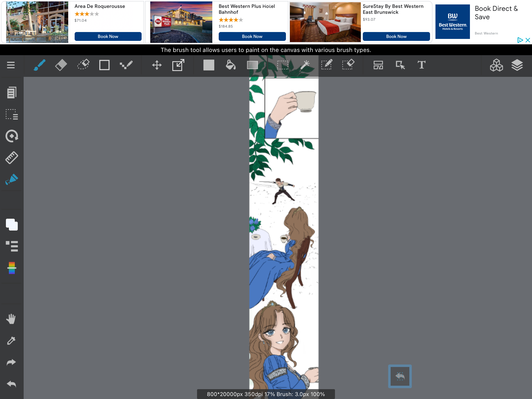The height and width of the screenshot is (399, 532).
Task: Tap the floating undo shortcut button
Action: [x=400, y=376]
